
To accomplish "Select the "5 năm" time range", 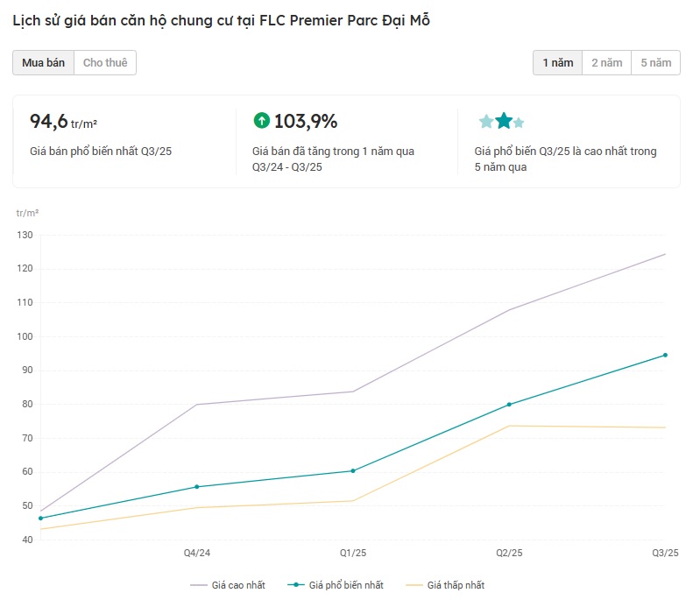I will coord(655,63).
